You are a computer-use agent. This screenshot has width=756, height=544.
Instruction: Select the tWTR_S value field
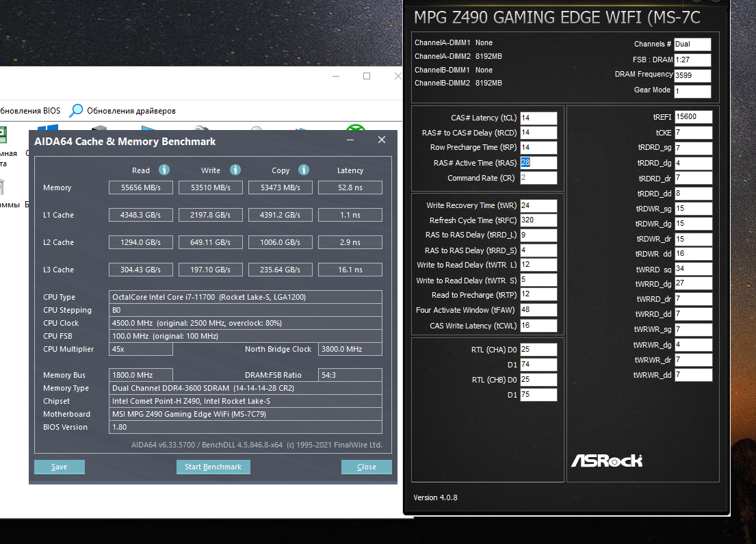(538, 280)
